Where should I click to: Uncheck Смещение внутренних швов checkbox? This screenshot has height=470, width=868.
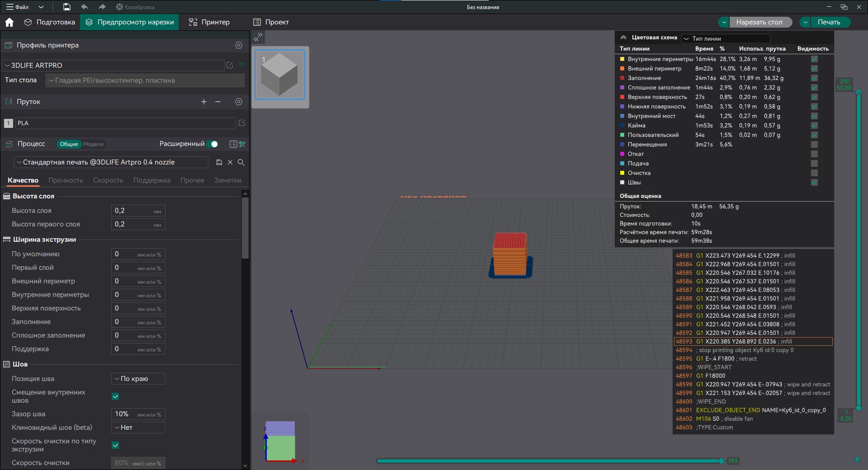click(x=115, y=396)
